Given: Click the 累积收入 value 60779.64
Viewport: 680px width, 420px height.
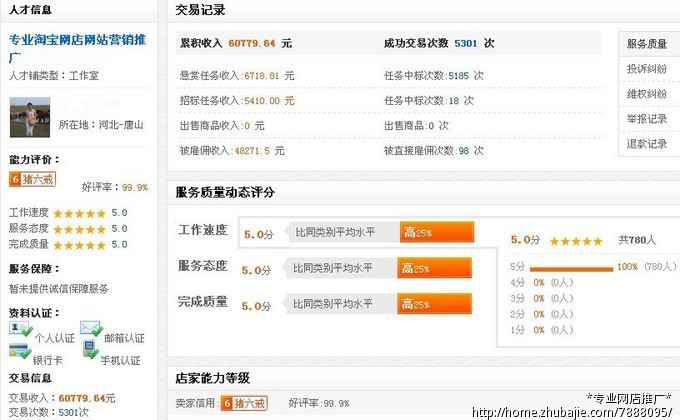Looking at the screenshot, I should pyautogui.click(x=252, y=43).
